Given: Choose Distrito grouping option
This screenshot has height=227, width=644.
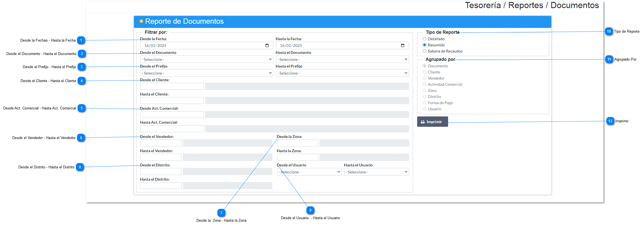Looking at the screenshot, I should [424, 97].
